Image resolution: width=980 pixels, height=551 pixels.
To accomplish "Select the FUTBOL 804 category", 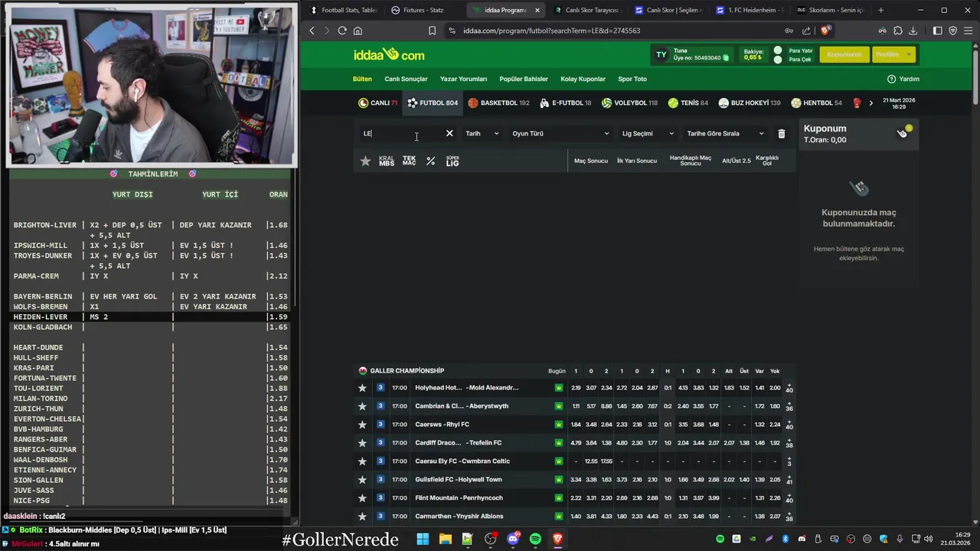I will click(x=433, y=103).
